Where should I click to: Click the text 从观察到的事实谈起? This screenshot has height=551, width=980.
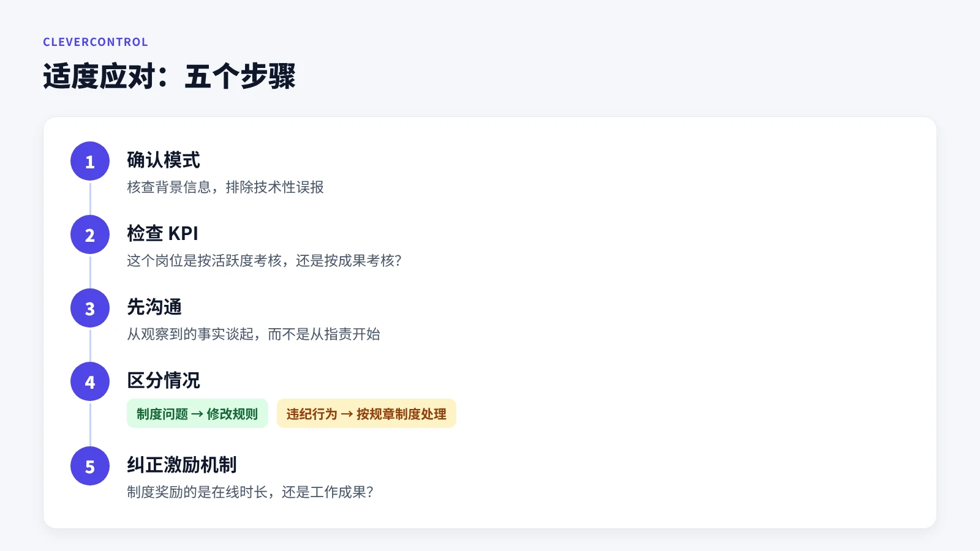190,334
